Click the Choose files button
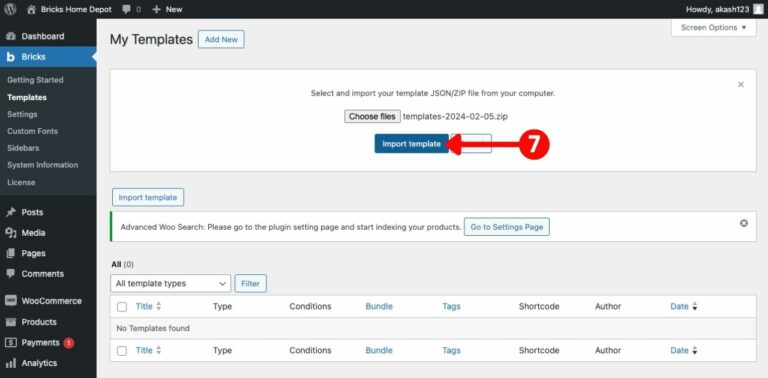The image size is (768, 378). [372, 117]
